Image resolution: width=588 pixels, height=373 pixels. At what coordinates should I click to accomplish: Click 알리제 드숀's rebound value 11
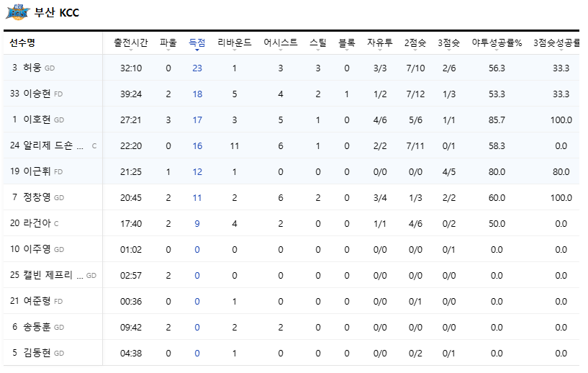pyautogui.click(x=235, y=146)
